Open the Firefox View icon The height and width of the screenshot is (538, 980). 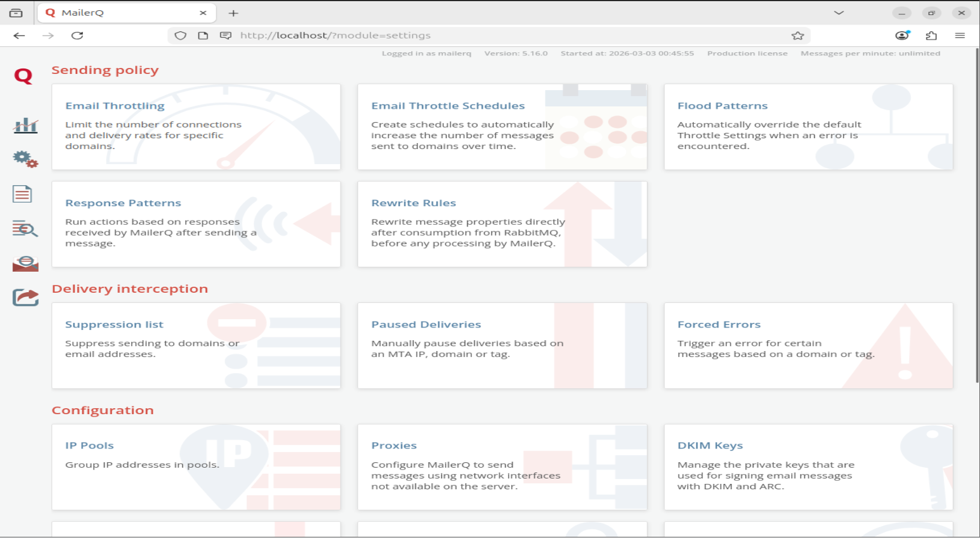click(x=16, y=13)
